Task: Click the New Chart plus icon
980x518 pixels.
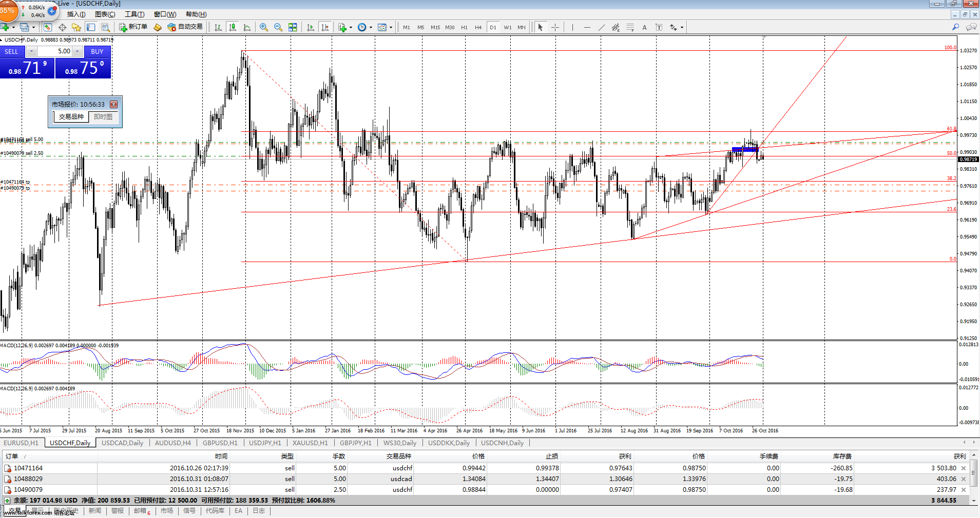Action: [5, 27]
